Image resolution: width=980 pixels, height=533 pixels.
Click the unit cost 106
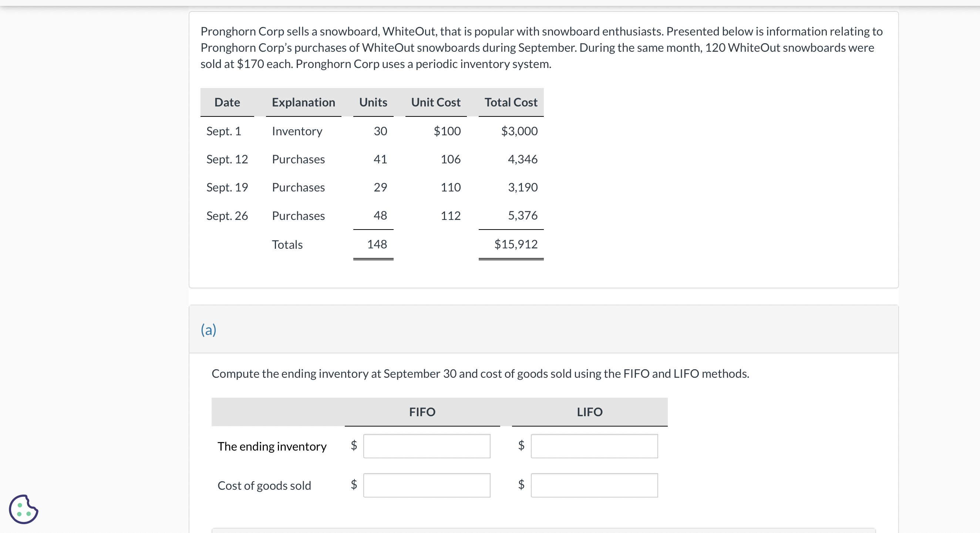(451, 159)
